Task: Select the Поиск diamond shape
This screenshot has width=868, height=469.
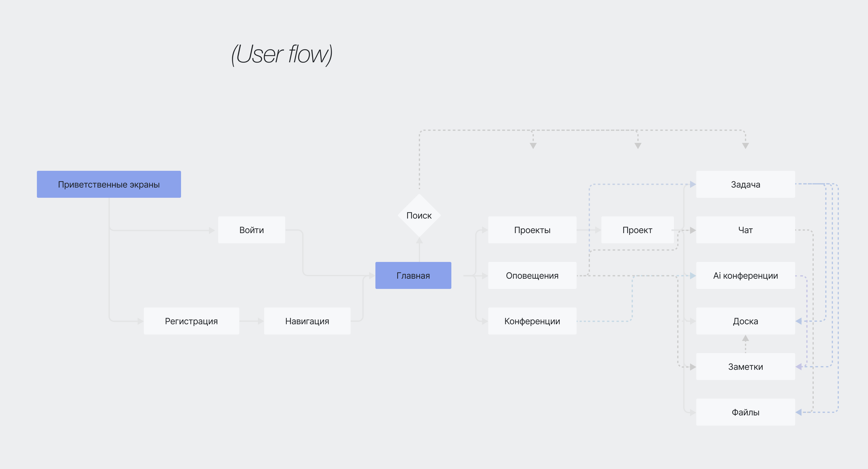Action: coord(419,215)
